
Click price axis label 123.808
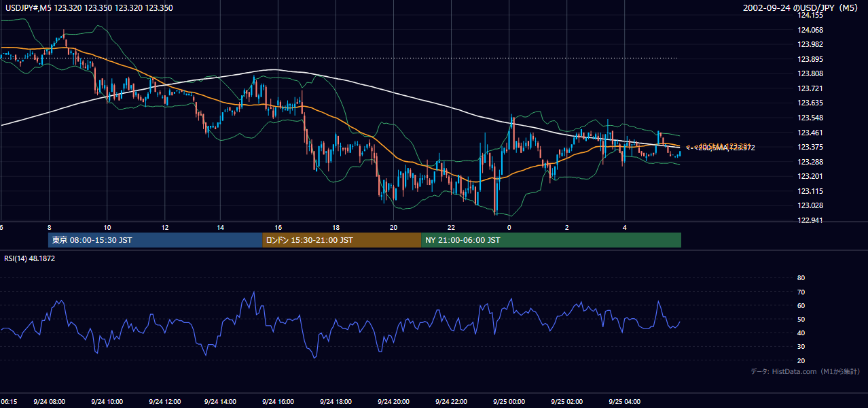[x=810, y=73]
